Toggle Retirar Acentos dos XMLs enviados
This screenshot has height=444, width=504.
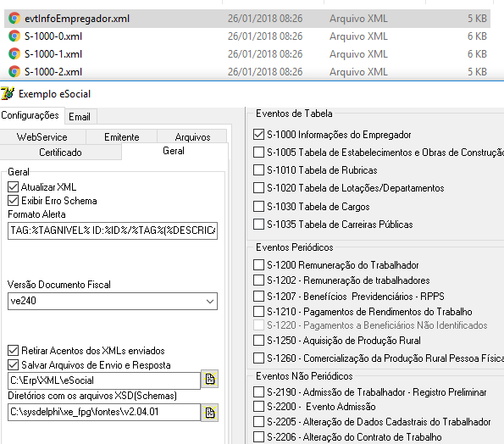pyautogui.click(x=14, y=351)
